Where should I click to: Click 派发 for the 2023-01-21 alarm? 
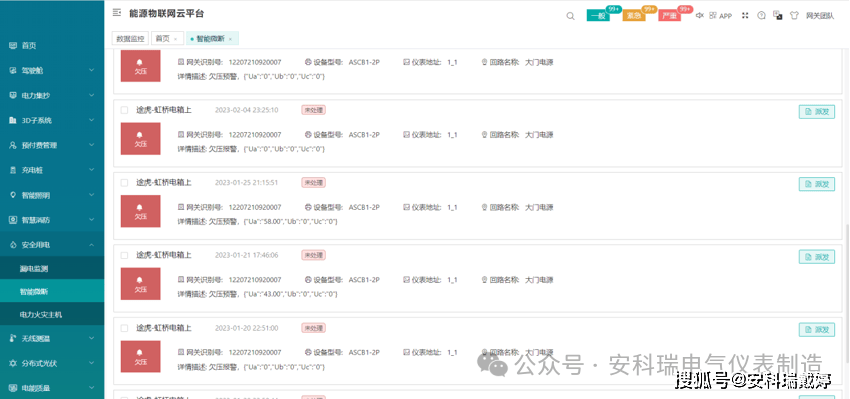(817, 257)
